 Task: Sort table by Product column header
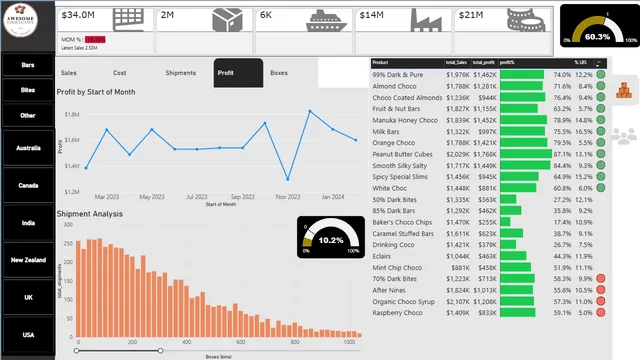[x=380, y=62]
